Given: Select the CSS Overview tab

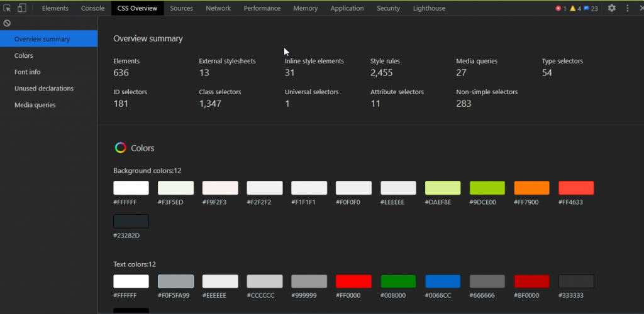Looking at the screenshot, I should pyautogui.click(x=137, y=8).
